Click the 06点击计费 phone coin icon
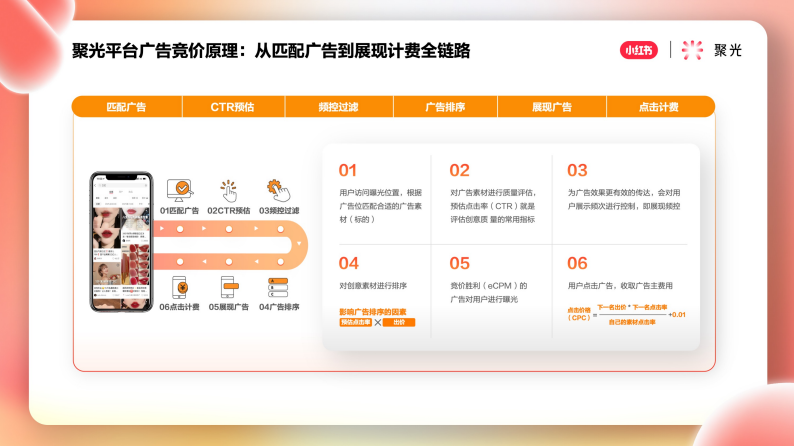 (x=180, y=288)
